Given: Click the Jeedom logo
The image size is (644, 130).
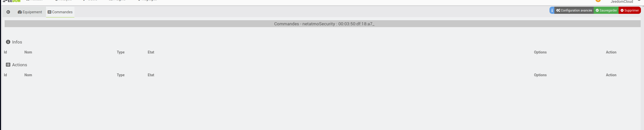Looking at the screenshot, I should pyautogui.click(x=12, y=1).
